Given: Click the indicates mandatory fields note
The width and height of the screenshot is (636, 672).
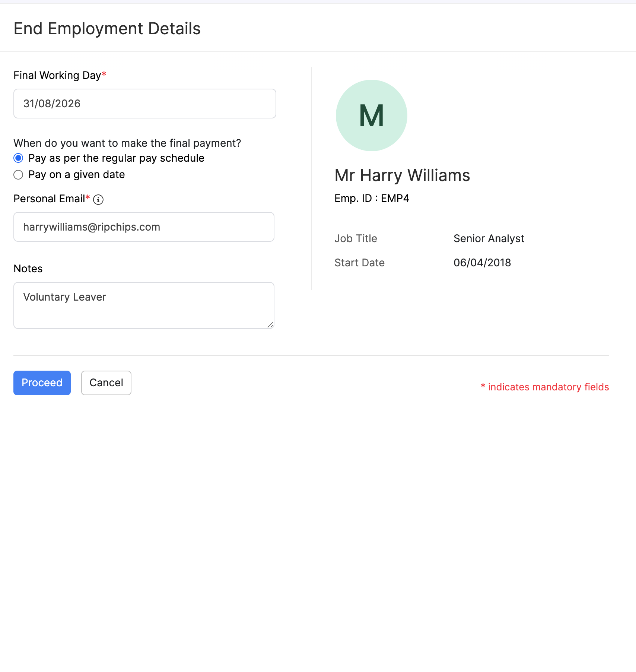Looking at the screenshot, I should (x=545, y=387).
